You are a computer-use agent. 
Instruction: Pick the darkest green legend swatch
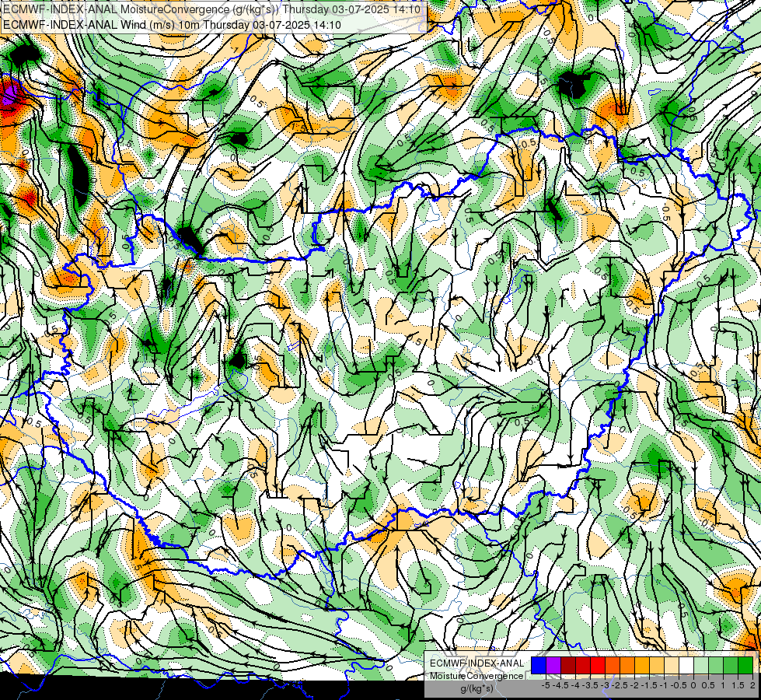pos(745,666)
